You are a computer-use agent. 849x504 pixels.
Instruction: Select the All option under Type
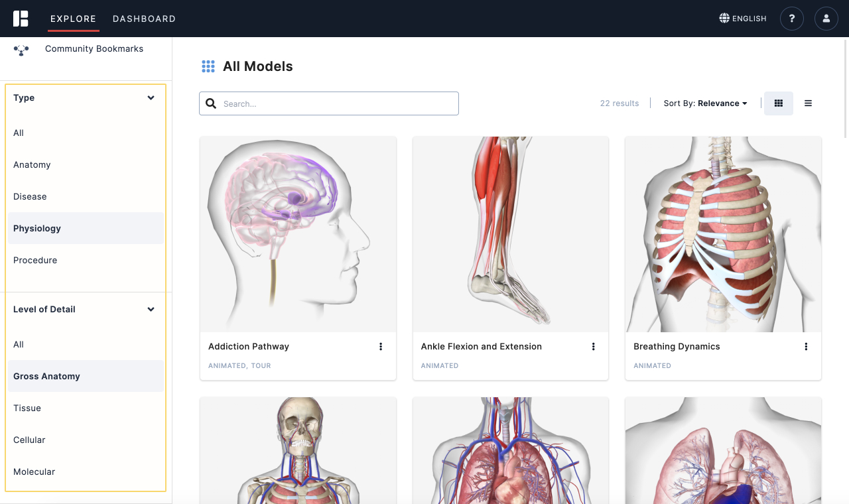[x=86, y=133]
